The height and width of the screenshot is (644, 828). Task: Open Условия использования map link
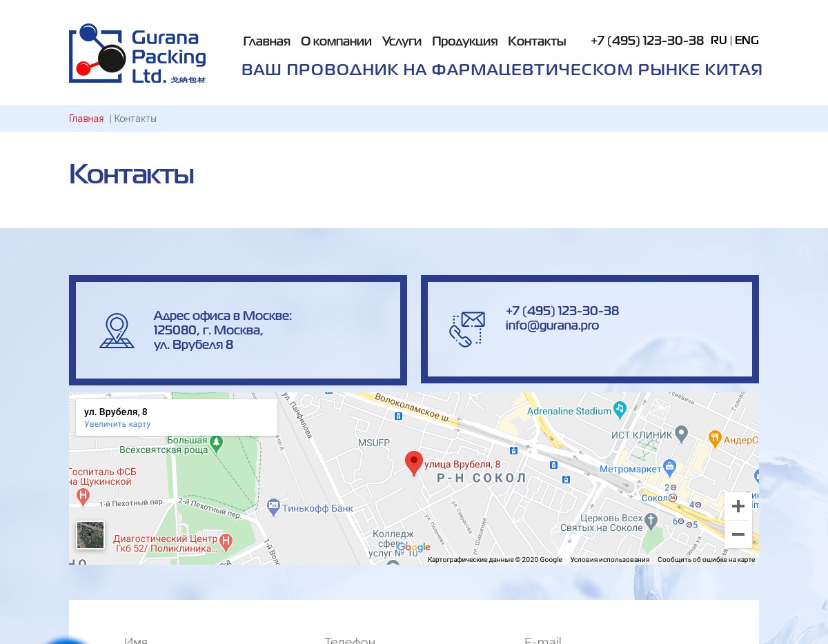pyautogui.click(x=610, y=560)
